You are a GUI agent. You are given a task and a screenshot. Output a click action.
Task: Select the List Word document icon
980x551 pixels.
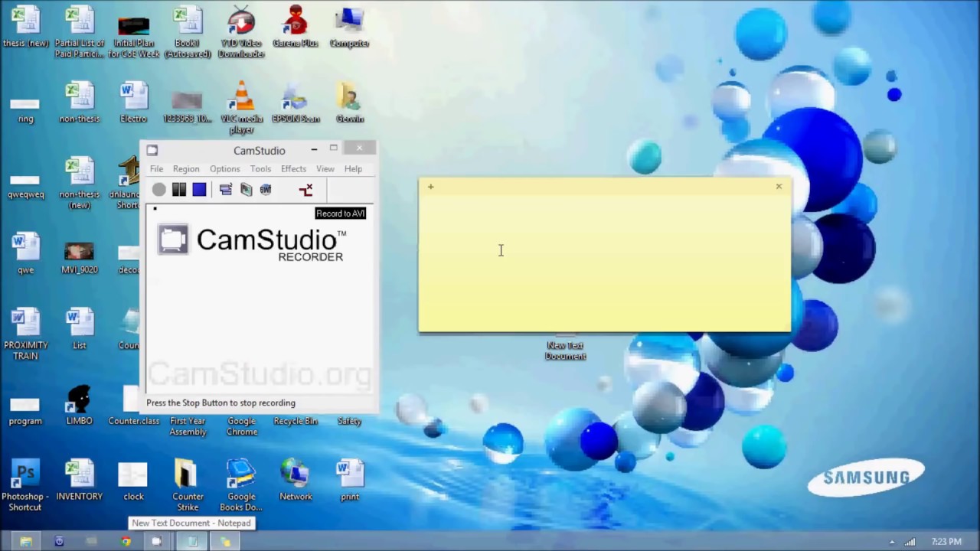click(79, 330)
